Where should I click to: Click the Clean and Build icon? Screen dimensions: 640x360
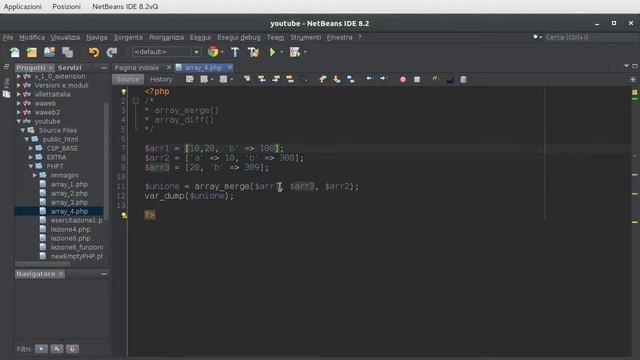tap(253, 52)
